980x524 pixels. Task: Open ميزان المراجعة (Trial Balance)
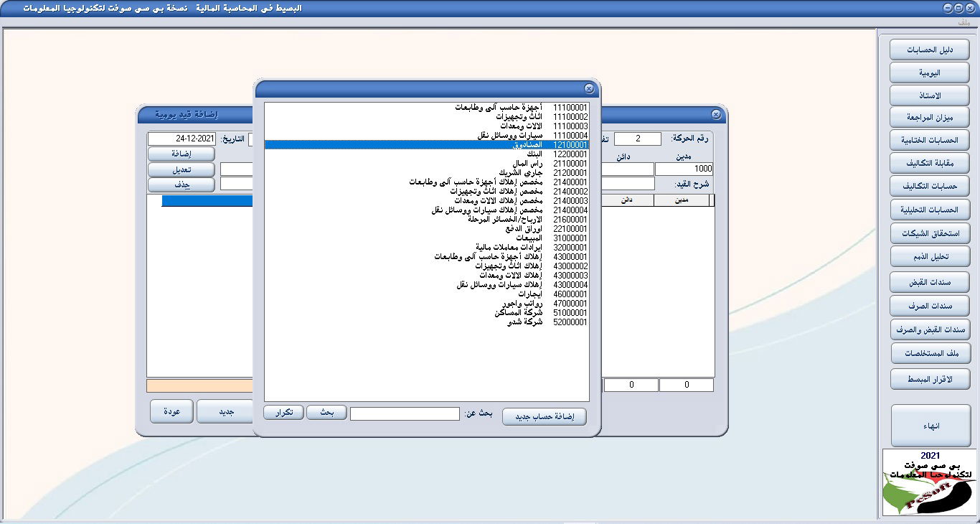click(929, 117)
